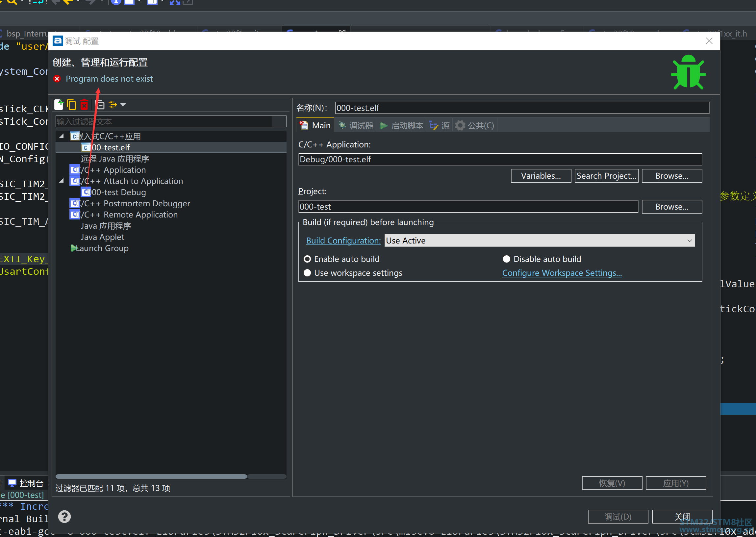
Task: Click Browse... next to C/C++ Application
Action: 672,176
